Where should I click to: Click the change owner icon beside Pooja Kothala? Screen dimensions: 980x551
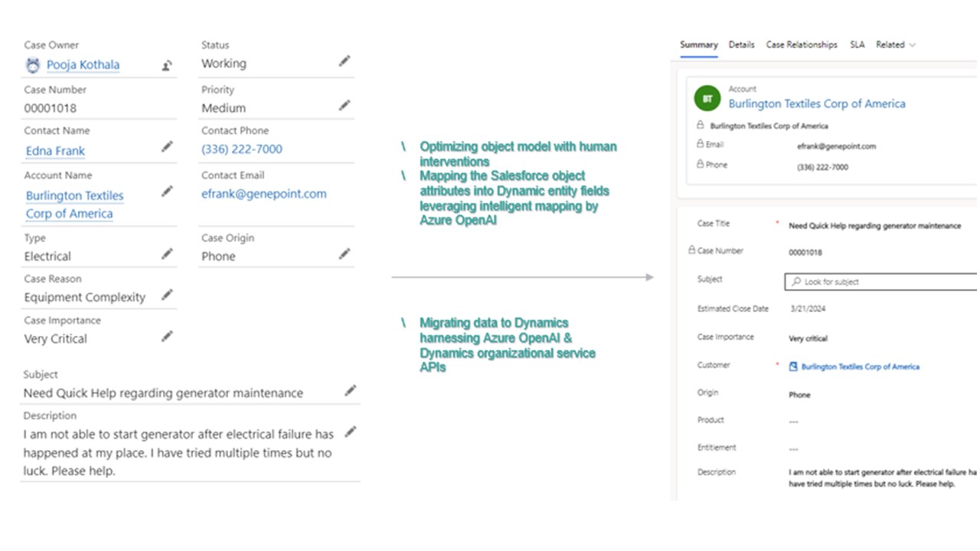[x=167, y=66]
